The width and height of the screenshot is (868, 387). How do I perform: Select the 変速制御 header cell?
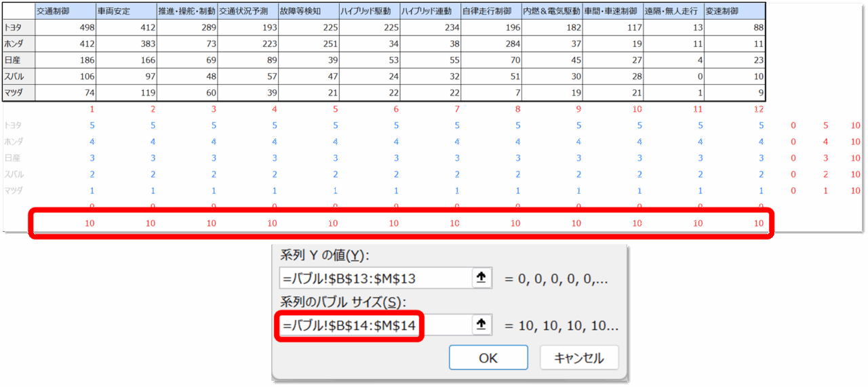[x=735, y=11]
